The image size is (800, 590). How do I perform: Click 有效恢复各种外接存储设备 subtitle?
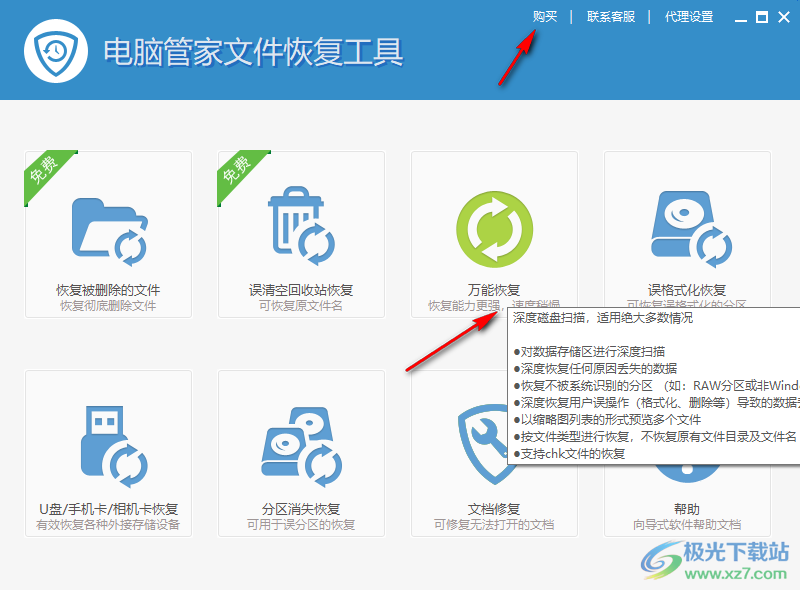108,525
